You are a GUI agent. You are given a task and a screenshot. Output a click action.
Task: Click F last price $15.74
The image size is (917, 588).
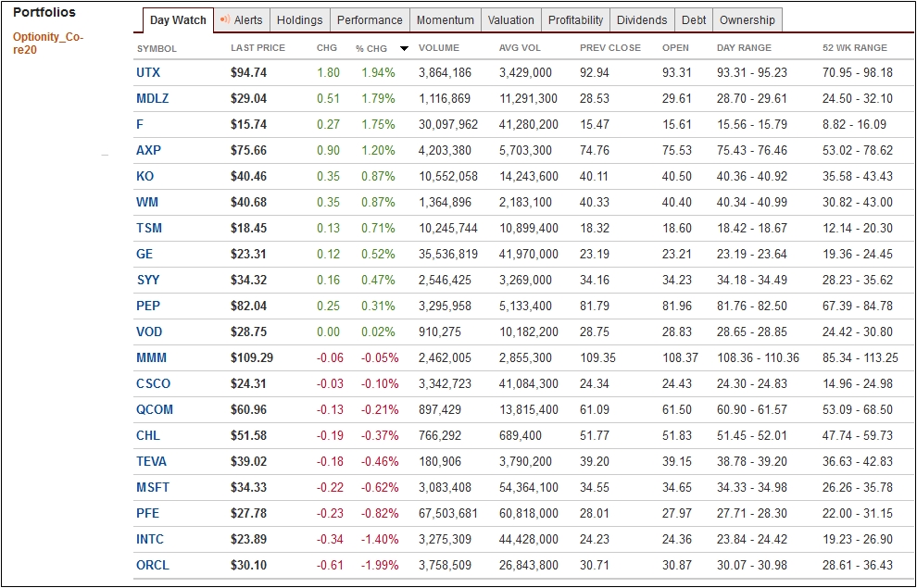click(x=248, y=124)
